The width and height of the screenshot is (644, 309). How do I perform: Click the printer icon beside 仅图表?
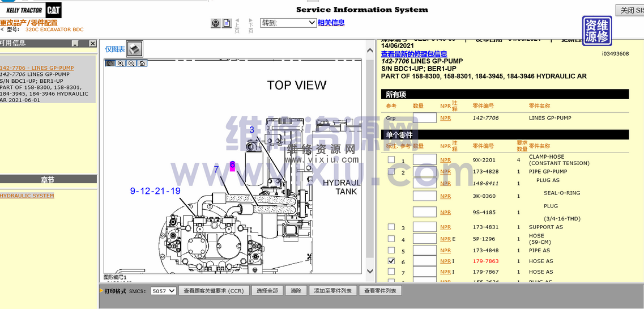coord(135,49)
